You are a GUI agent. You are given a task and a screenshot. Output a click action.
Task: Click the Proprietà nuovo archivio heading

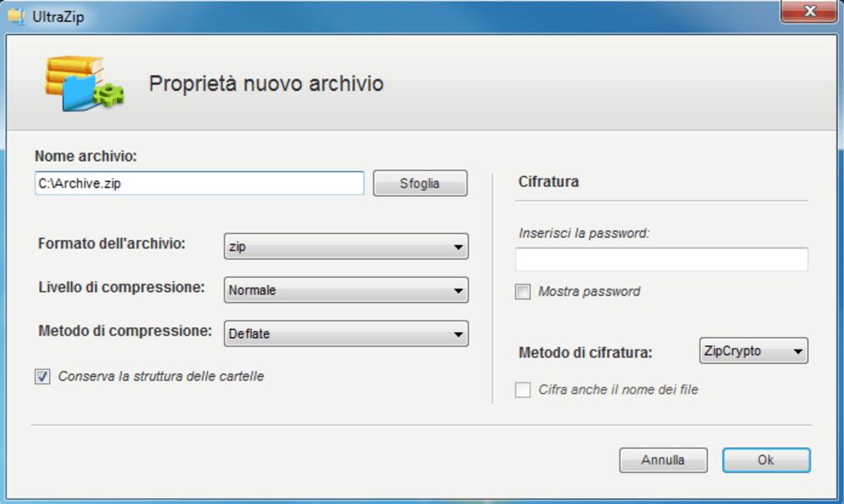pos(266,84)
